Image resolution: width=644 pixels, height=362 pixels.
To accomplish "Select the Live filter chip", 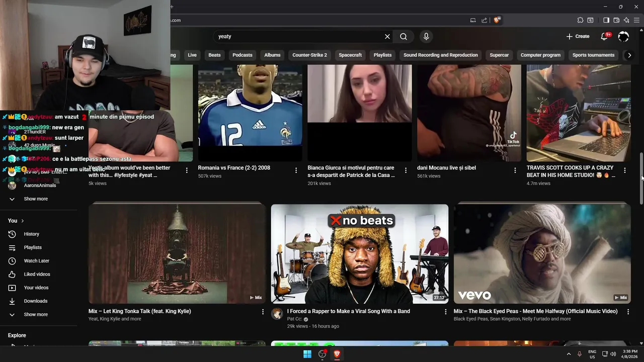I will click(192, 55).
